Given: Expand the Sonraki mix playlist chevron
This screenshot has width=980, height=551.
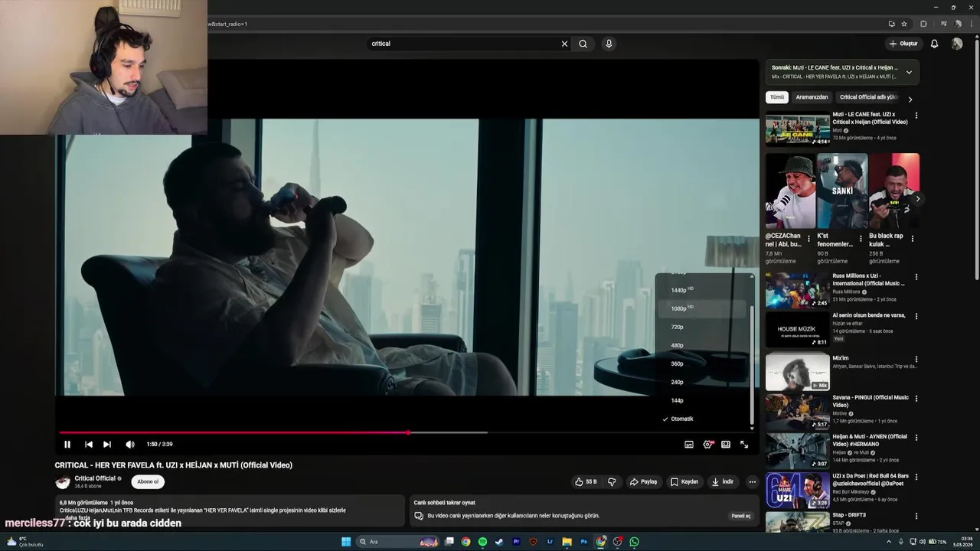Looking at the screenshot, I should (x=909, y=72).
